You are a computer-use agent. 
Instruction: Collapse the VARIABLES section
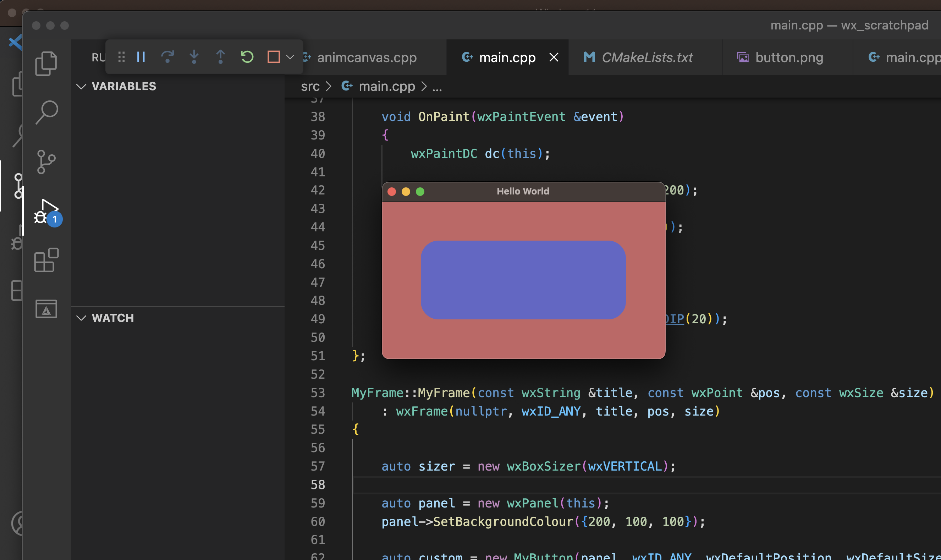[x=82, y=87]
